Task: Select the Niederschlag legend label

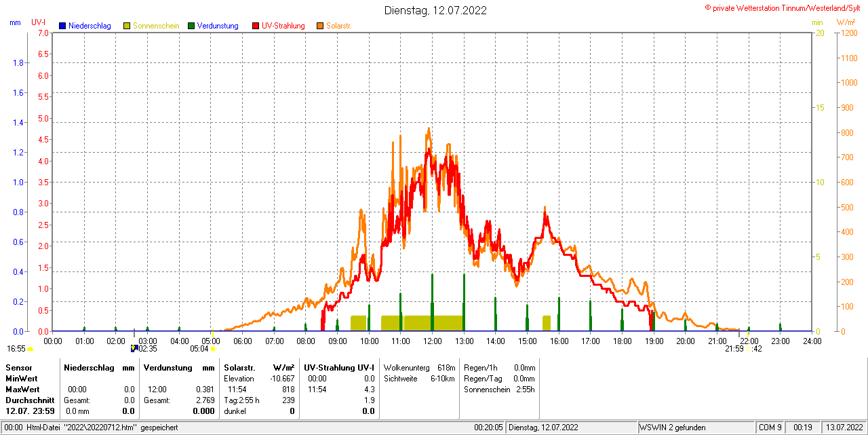Action: click(x=90, y=26)
